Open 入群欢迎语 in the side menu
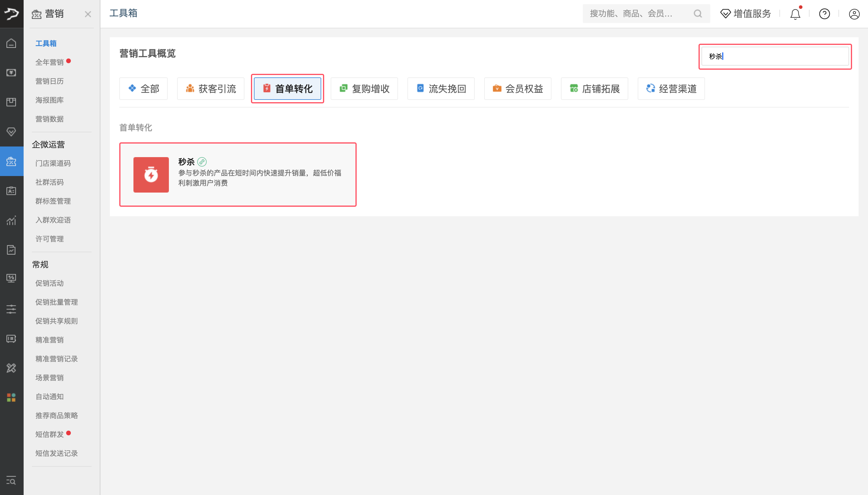Viewport: 868px width, 495px height. tap(53, 220)
